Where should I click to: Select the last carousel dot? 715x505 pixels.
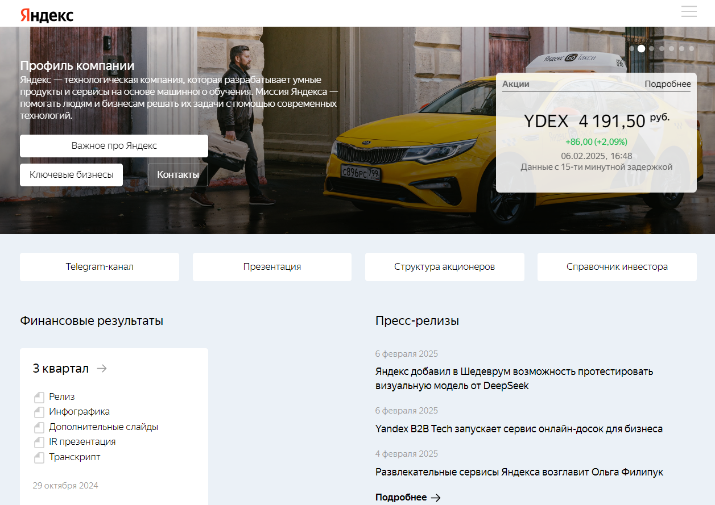click(x=692, y=48)
